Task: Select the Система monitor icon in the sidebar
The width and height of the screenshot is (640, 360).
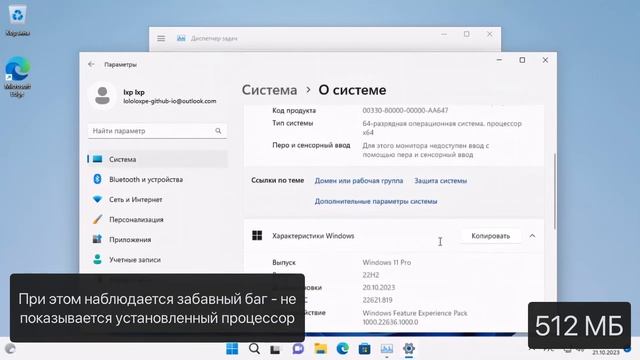Action: click(97, 159)
